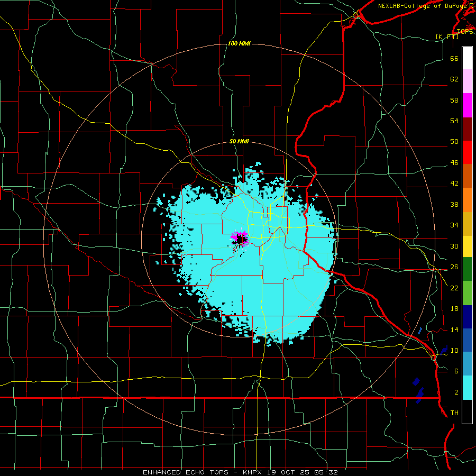Click the legend value '58'
The width and height of the screenshot is (476, 476).
454,100
